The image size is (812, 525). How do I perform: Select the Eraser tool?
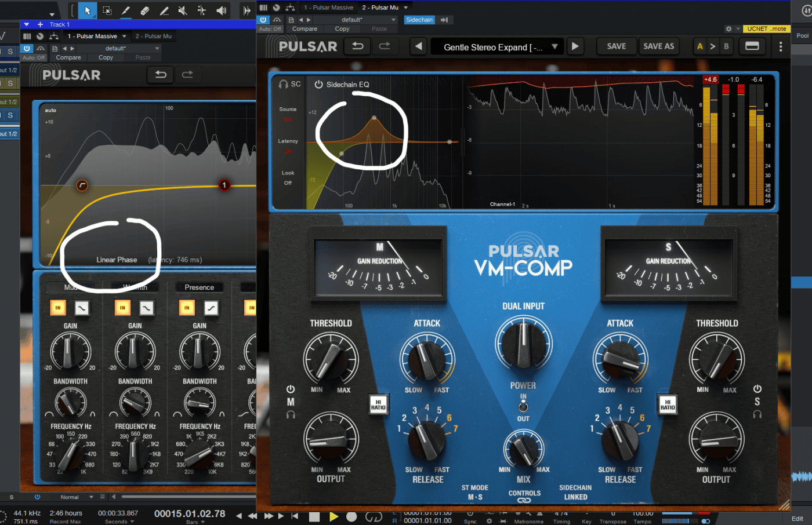coord(145,10)
